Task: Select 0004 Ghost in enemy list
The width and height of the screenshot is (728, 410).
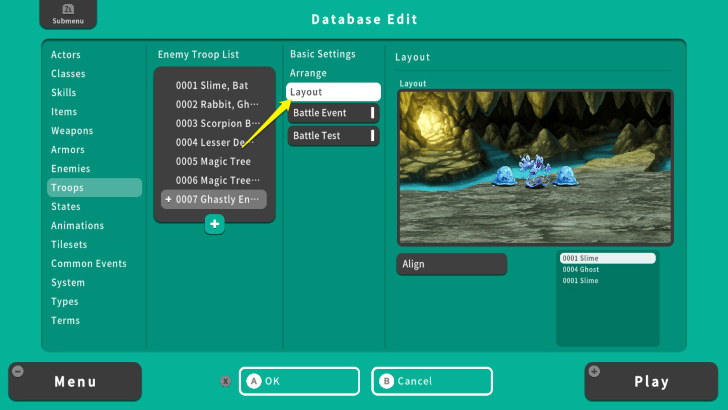Action: [607, 269]
